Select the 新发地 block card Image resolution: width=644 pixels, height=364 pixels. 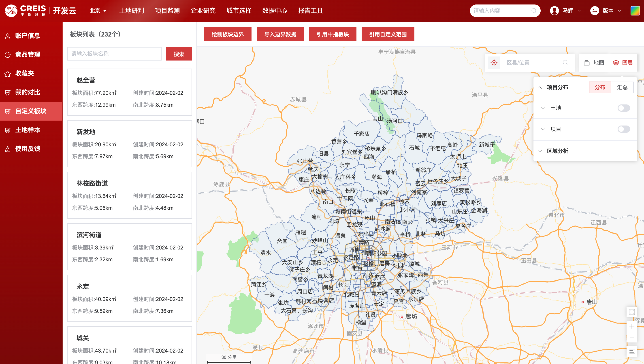(129, 144)
